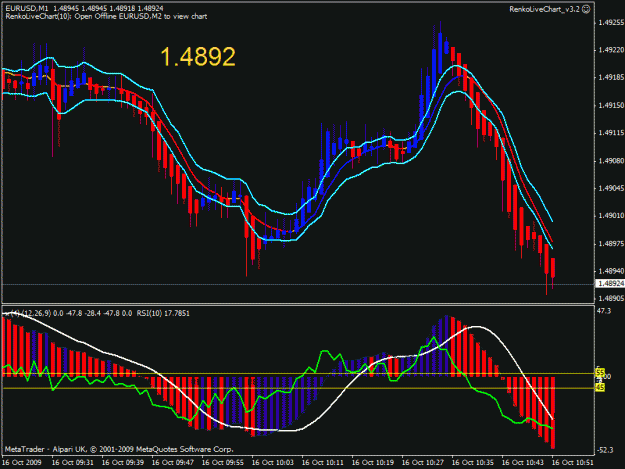Click the large yellow 1.4892 price label
The height and width of the screenshot is (469, 625).
click(198, 57)
